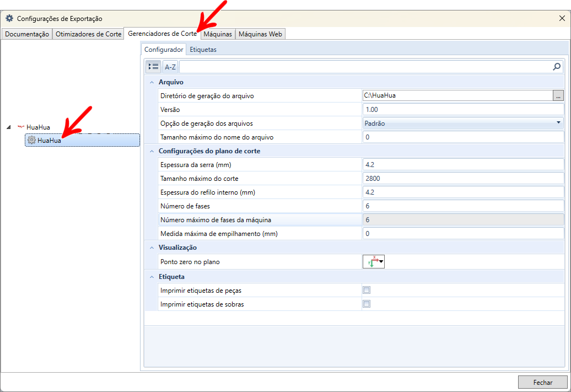This screenshot has width=571, height=392.
Task: Collapse the Arquivo section
Action: [x=152, y=82]
